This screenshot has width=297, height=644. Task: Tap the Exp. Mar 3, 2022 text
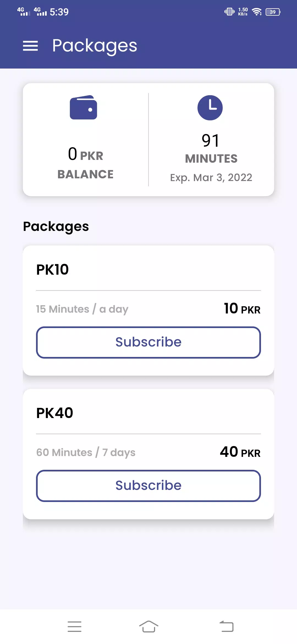211,178
